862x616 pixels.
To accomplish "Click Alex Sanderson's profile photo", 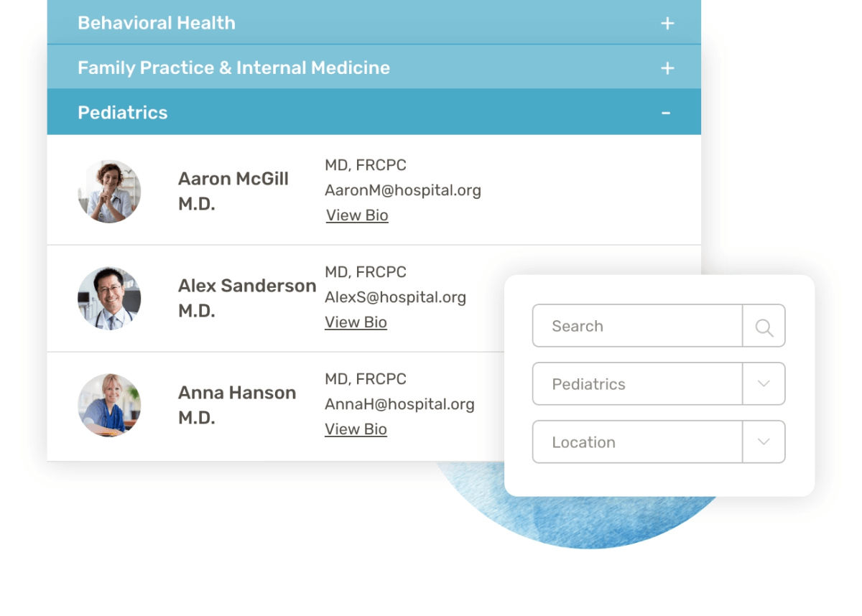I will point(109,298).
